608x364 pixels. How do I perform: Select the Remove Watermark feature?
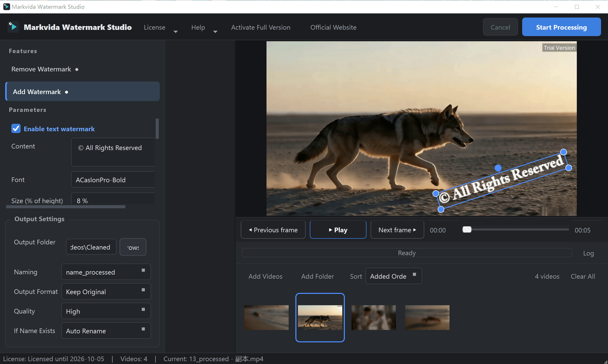point(82,69)
